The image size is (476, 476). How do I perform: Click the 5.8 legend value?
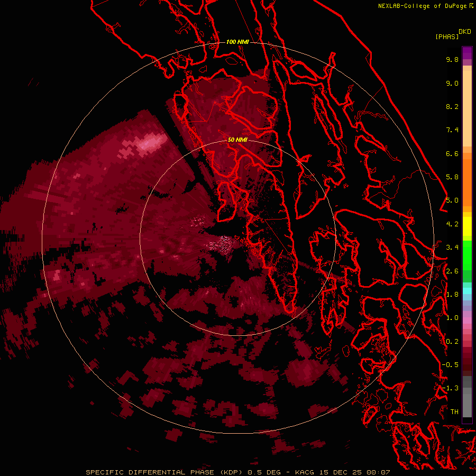pyautogui.click(x=452, y=177)
